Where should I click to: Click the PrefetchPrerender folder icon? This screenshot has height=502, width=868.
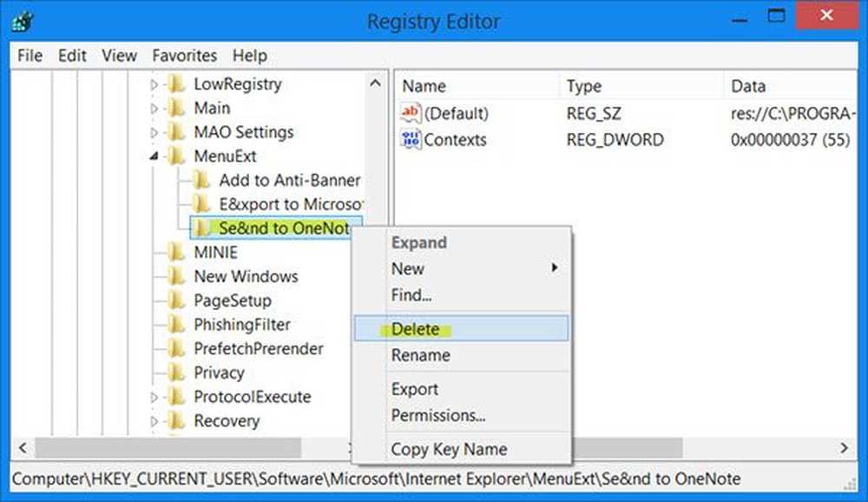pos(176,348)
